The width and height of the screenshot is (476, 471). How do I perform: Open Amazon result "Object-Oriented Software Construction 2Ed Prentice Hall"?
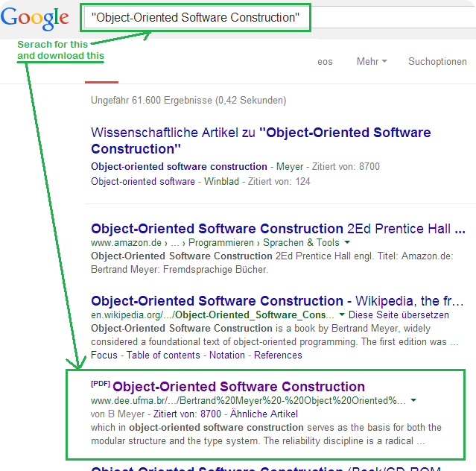(x=278, y=229)
